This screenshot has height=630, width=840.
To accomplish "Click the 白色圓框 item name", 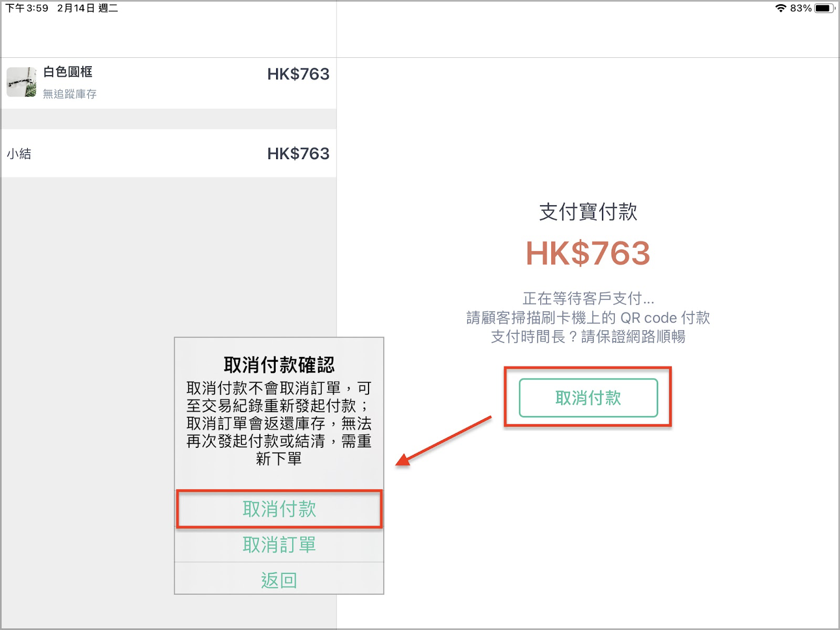I will [x=68, y=72].
